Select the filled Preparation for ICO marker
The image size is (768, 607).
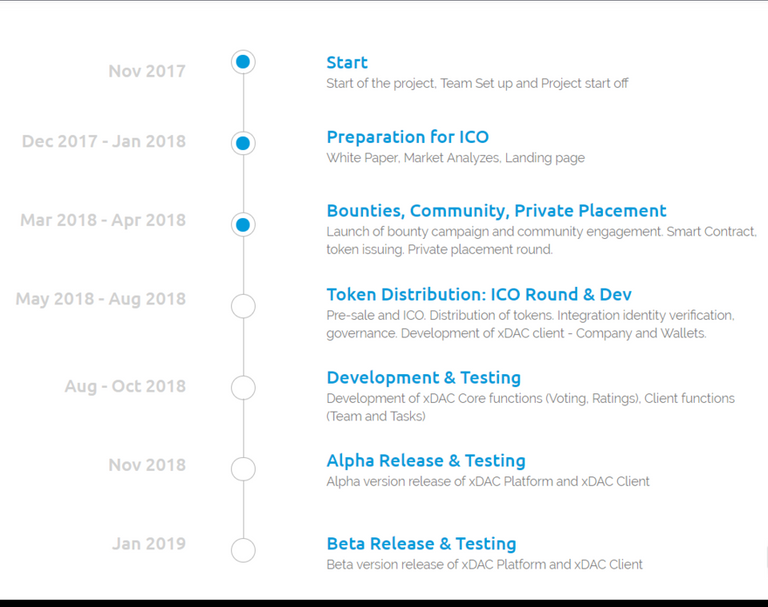(243, 144)
